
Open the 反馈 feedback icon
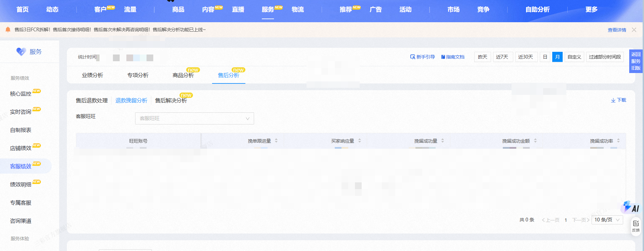click(x=636, y=226)
